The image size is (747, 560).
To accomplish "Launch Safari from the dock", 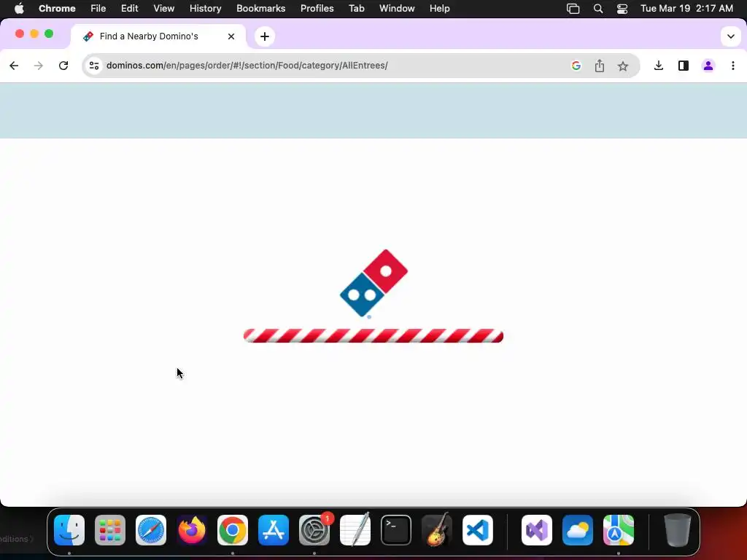I will 151,530.
